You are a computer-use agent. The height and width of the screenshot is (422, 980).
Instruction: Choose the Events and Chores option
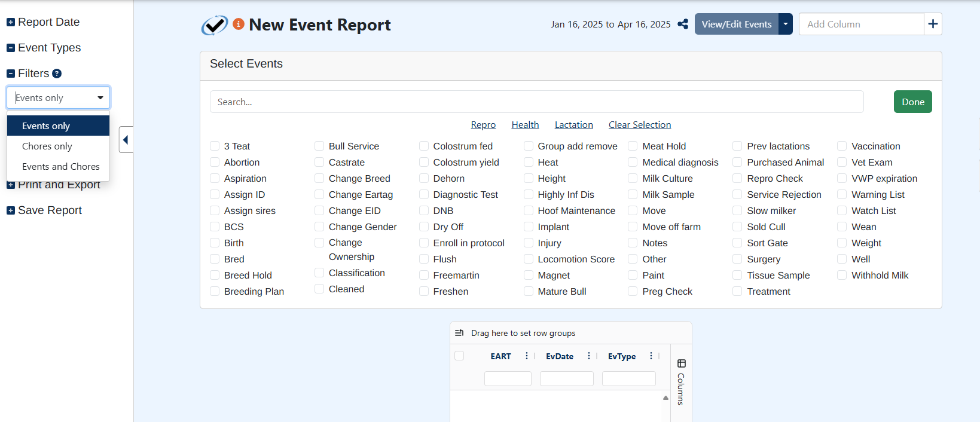point(60,167)
